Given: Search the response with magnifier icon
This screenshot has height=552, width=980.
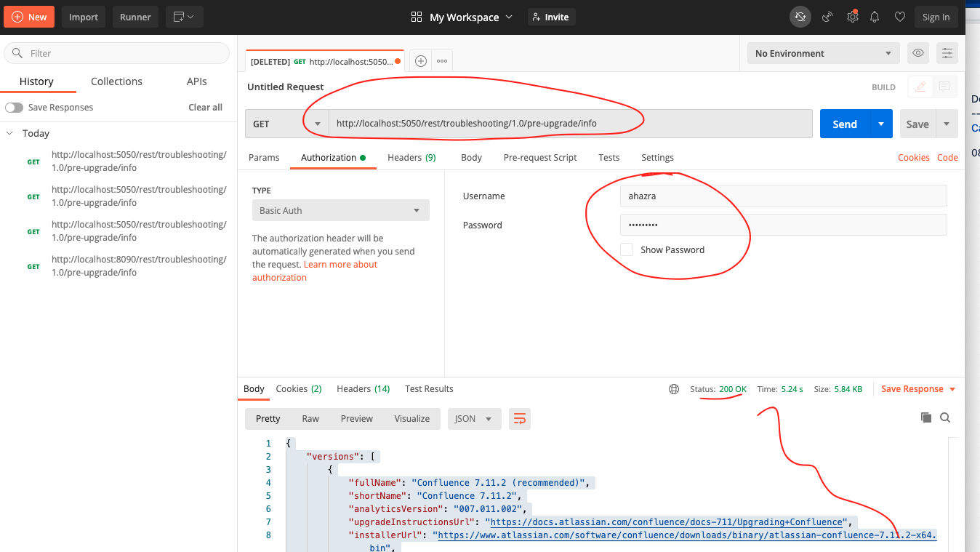Looking at the screenshot, I should pos(945,417).
